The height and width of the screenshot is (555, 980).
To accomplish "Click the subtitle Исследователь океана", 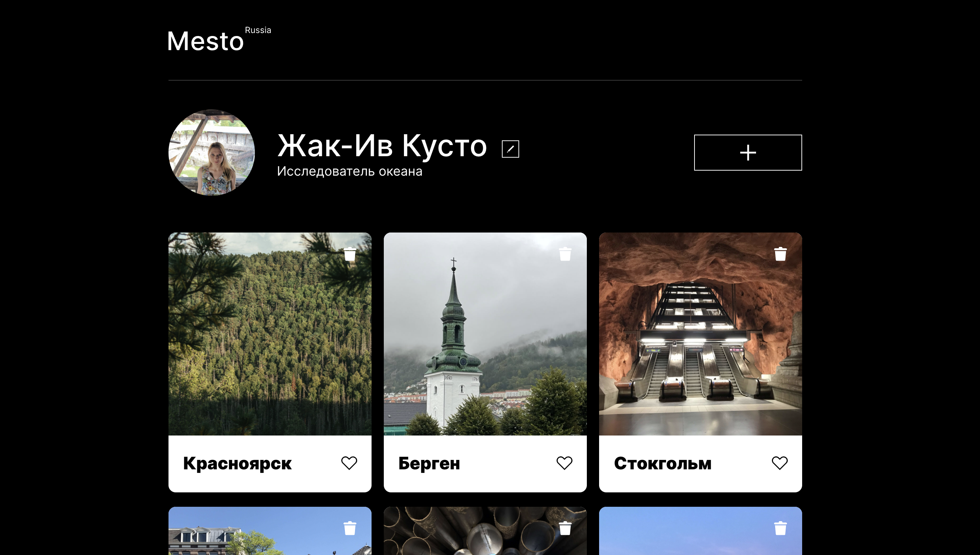I will pos(350,172).
